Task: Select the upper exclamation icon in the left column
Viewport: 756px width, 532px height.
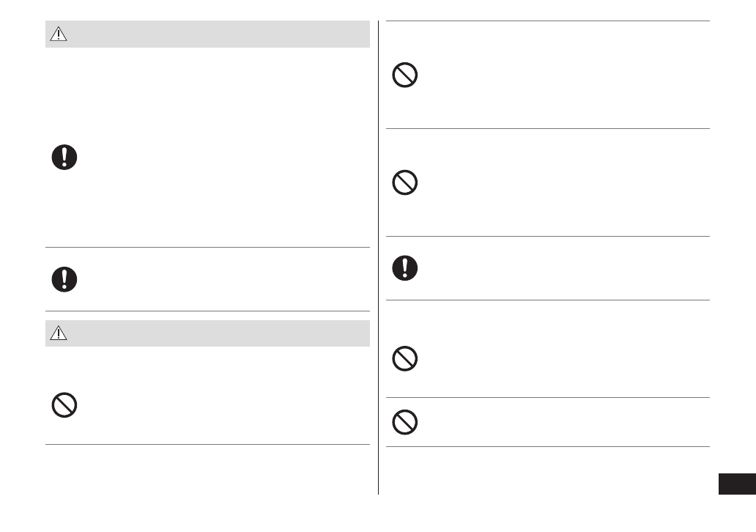Action: [x=65, y=158]
